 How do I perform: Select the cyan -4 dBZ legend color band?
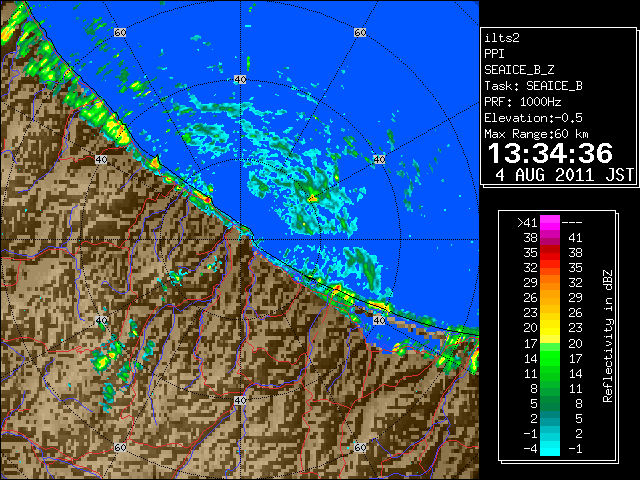[550, 449]
